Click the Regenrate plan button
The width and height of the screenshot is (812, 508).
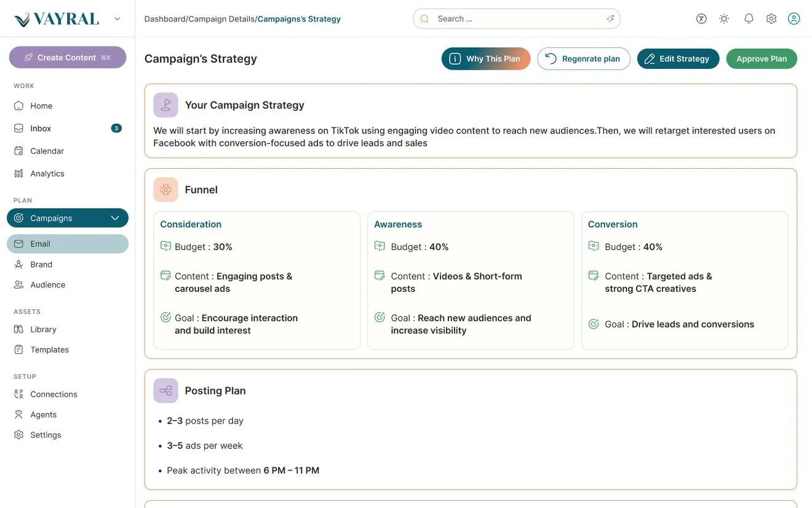click(x=584, y=58)
